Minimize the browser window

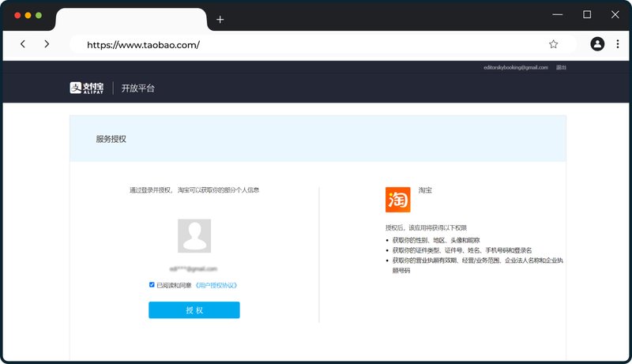558,15
